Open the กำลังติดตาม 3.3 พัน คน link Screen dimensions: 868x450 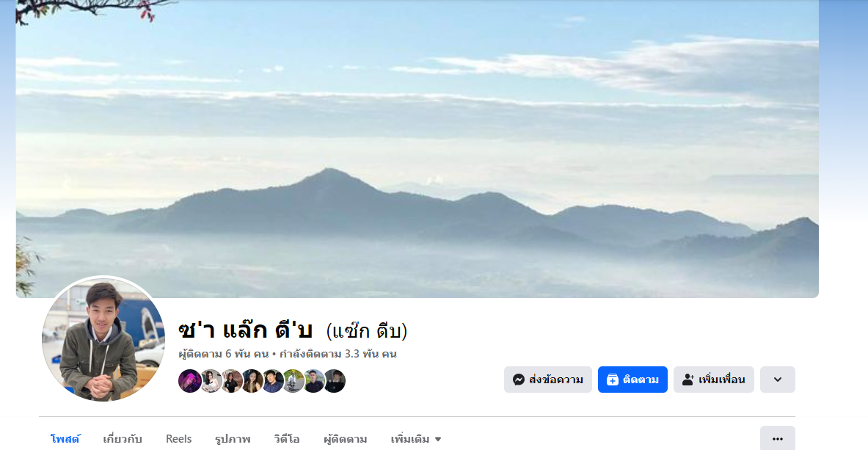pyautogui.click(x=338, y=354)
